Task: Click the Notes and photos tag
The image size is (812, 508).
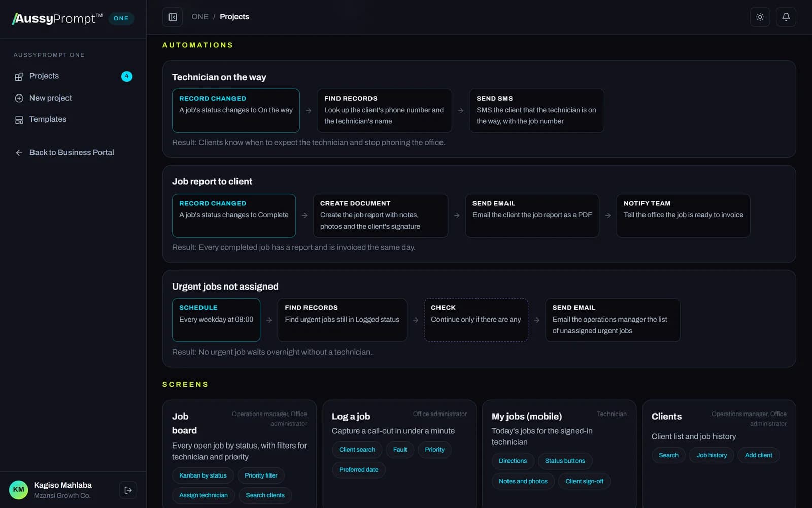Action: 523,481
